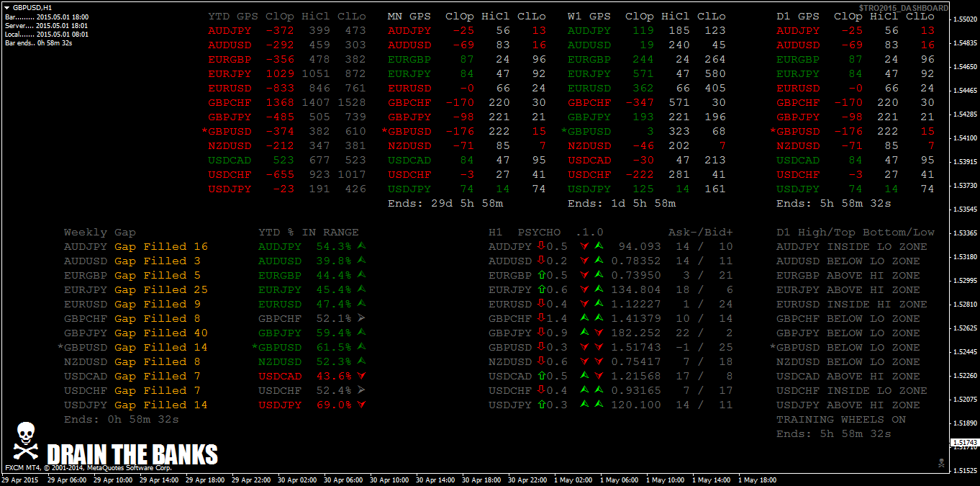The height and width of the screenshot is (486, 980).
Task: Click small skull icon near the price scale
Action: coord(941,463)
